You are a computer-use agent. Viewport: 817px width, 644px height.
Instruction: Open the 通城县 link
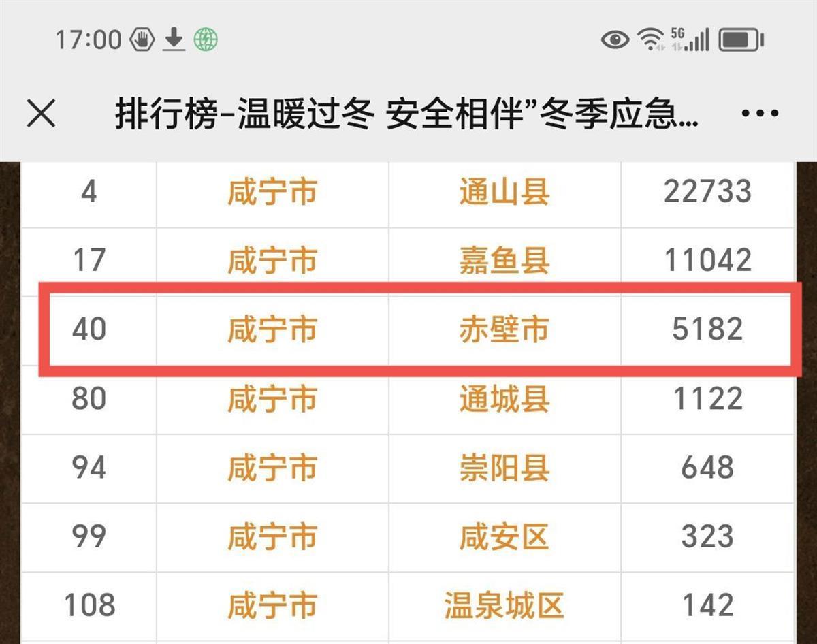[x=504, y=399]
